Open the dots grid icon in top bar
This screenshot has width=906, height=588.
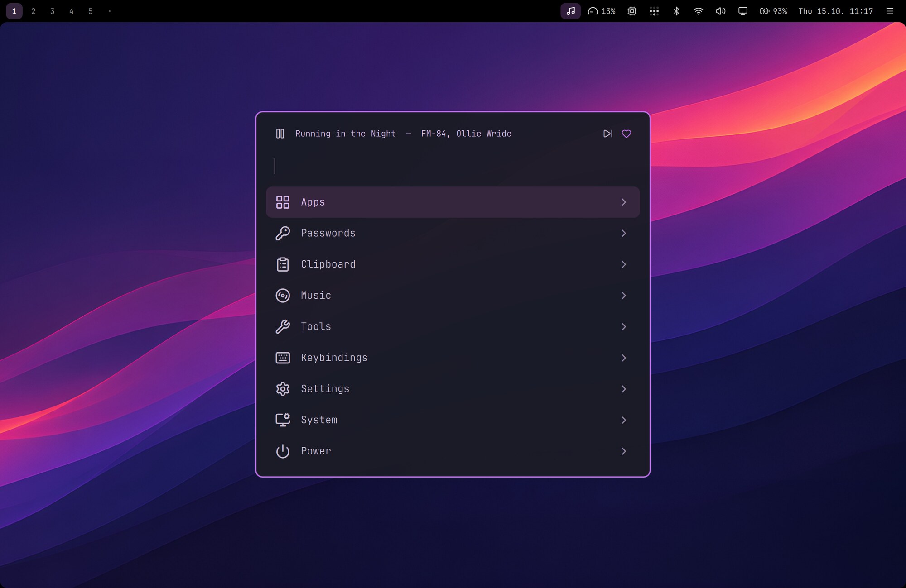[654, 11]
